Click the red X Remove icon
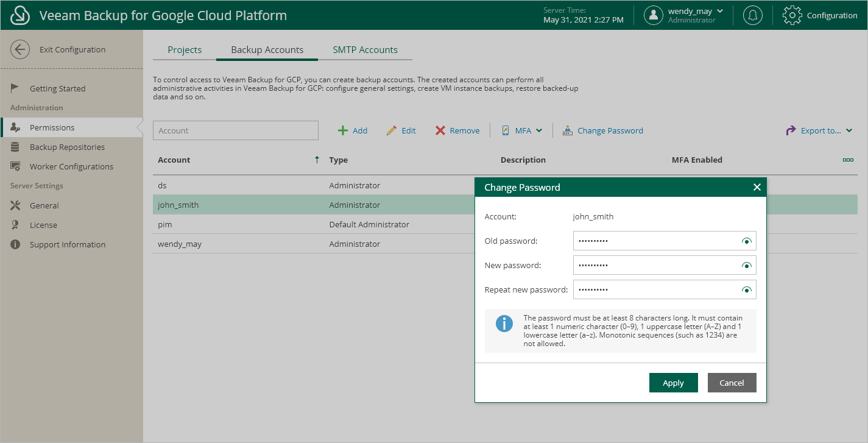The image size is (868, 443). coord(440,130)
